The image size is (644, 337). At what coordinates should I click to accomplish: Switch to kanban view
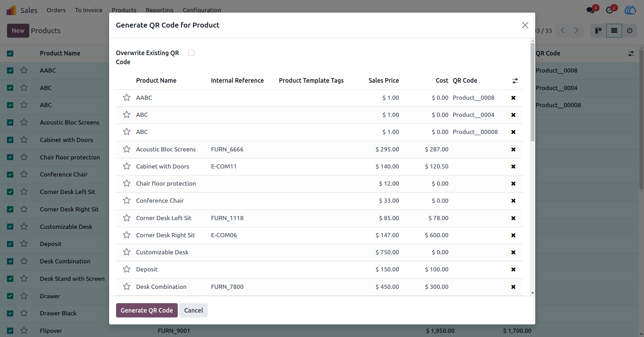[x=598, y=31]
